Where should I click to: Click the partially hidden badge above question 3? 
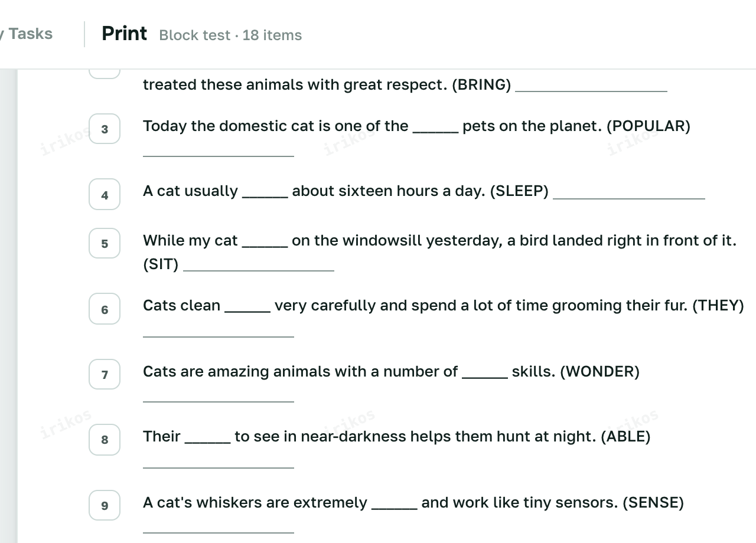tap(105, 74)
